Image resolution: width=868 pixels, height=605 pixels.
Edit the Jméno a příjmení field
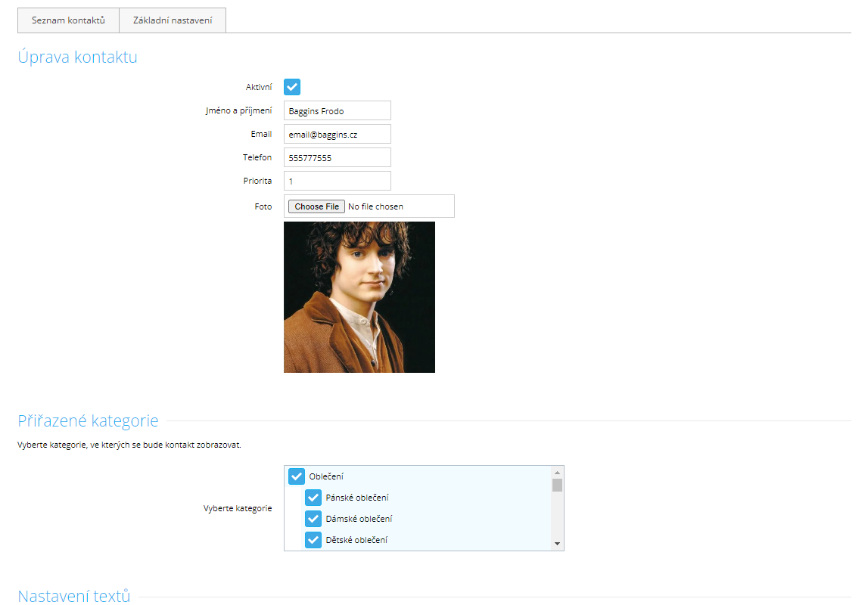point(337,110)
